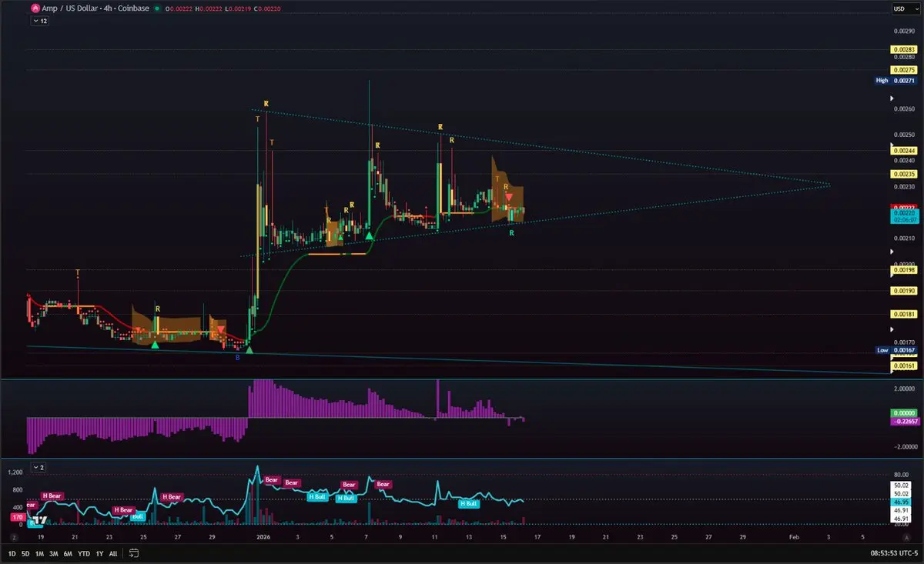
Task: Select the 3M time range
Action: pyautogui.click(x=54, y=553)
